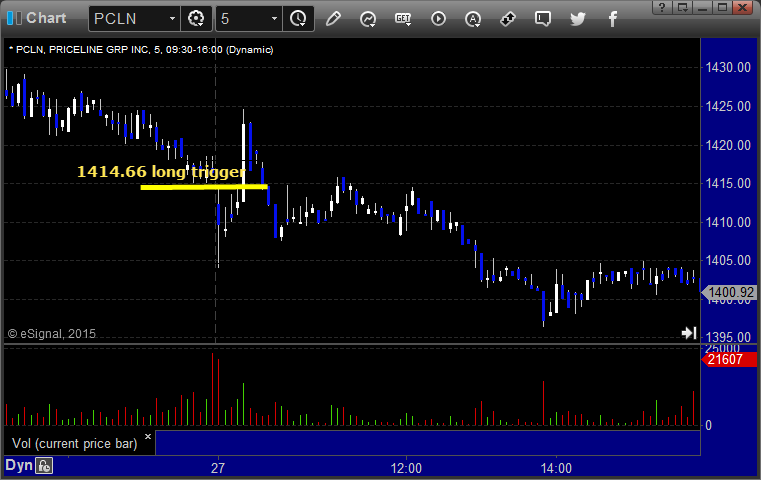Click the help question mark button
Screen dimensions: 761x480
(x=662, y=7)
